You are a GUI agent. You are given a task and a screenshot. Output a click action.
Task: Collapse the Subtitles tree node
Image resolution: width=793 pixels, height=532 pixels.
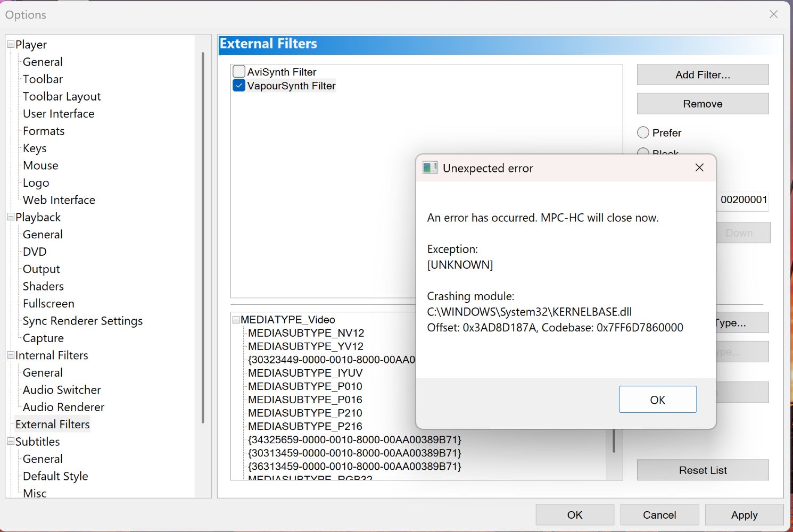[10, 441]
